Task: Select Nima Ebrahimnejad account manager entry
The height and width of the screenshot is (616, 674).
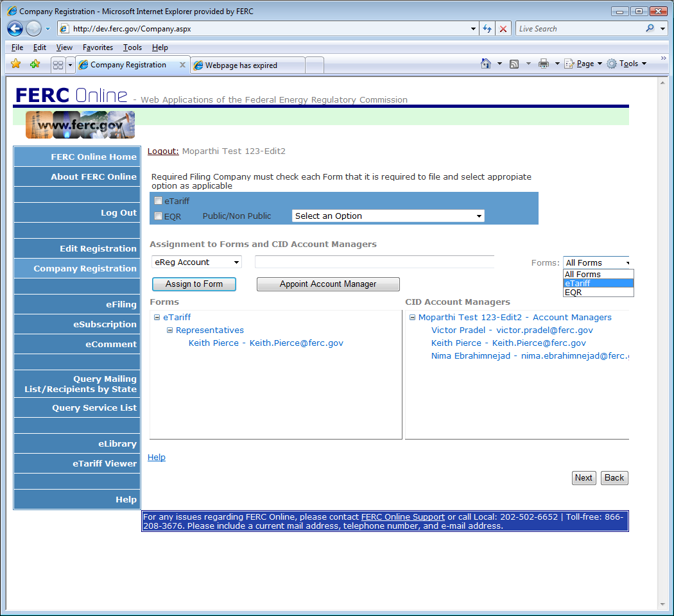Action: tap(530, 355)
